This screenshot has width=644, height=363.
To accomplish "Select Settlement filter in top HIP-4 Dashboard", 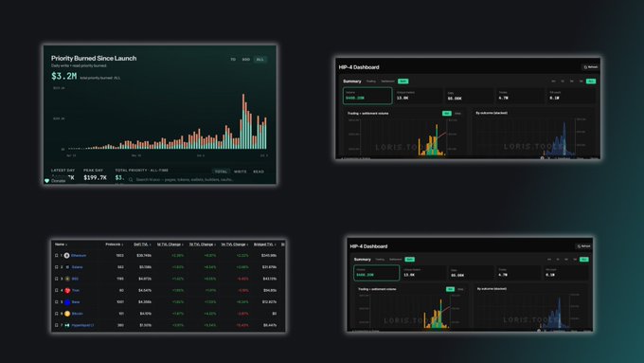I will (387, 82).
